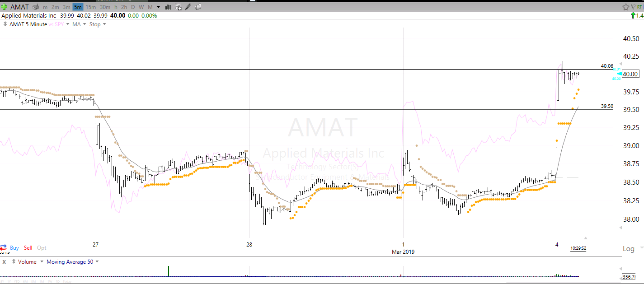Click the 40.50 price axis label

(x=631, y=39)
